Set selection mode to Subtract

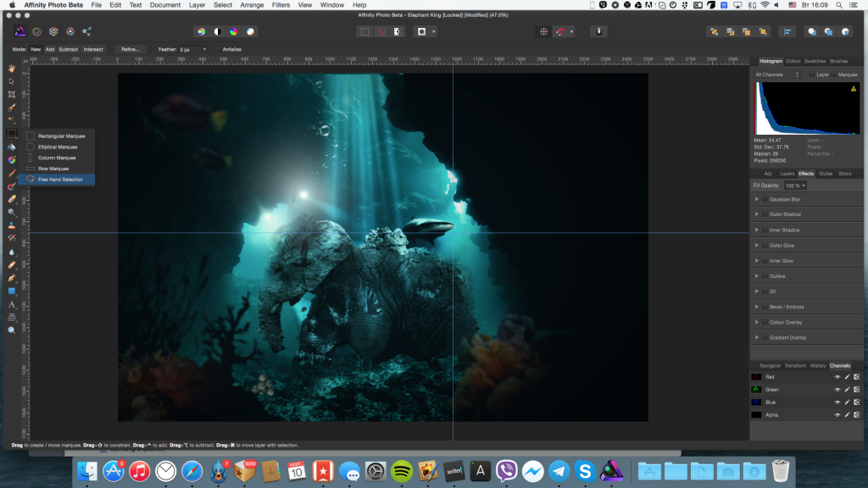point(69,49)
